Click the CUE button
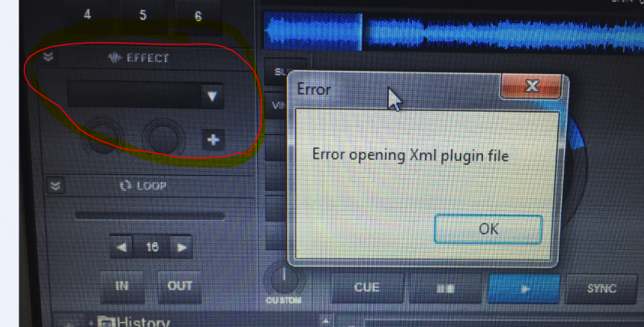The width and height of the screenshot is (644, 327). point(367,288)
